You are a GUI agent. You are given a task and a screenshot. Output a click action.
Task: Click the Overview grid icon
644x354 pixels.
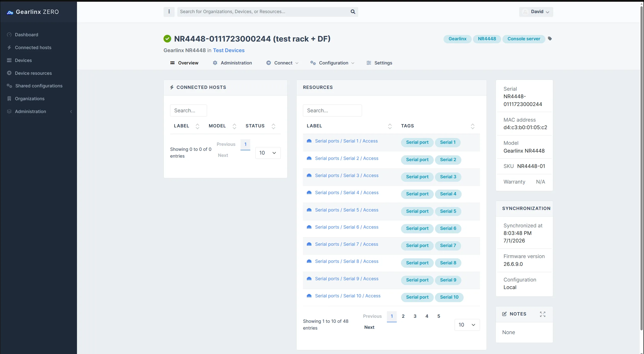point(172,63)
